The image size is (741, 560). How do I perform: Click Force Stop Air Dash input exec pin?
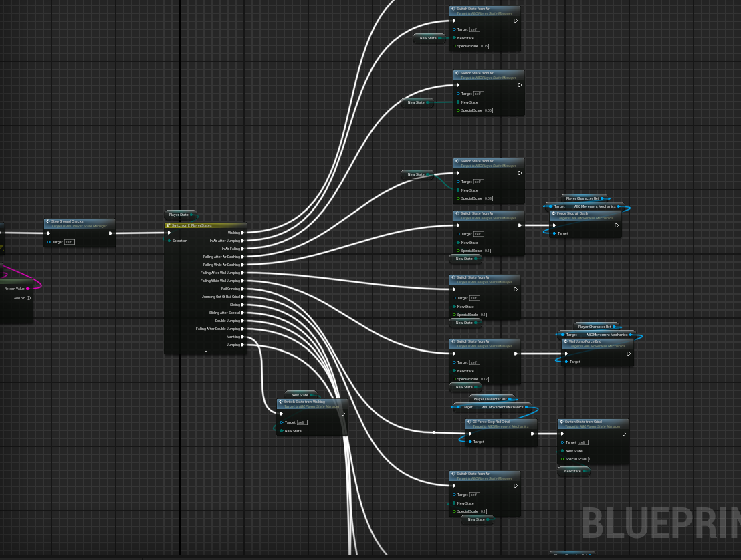click(554, 225)
